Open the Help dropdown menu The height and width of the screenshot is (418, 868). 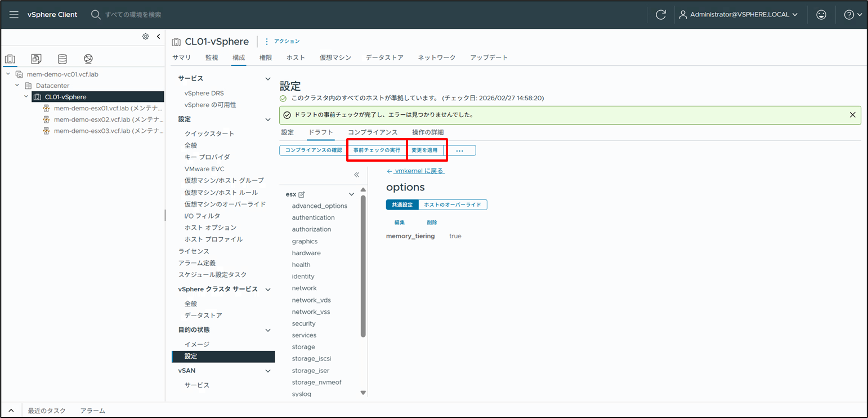click(853, 14)
